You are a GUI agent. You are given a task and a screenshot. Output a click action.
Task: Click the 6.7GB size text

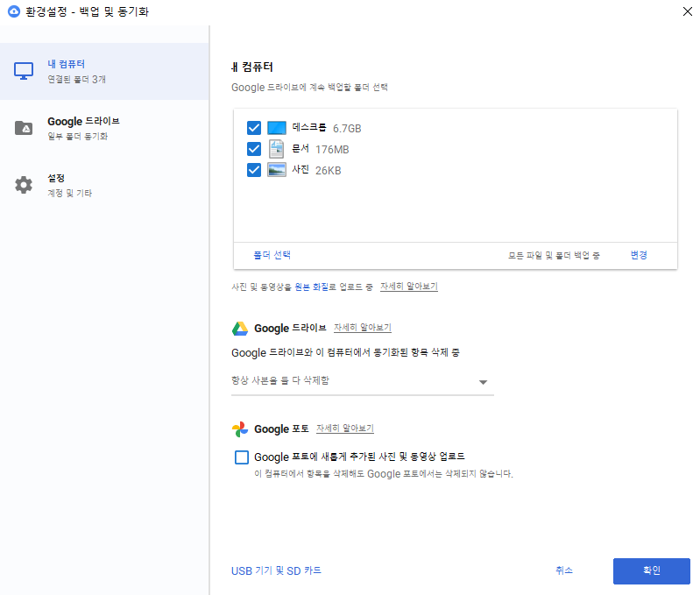pyautogui.click(x=347, y=129)
